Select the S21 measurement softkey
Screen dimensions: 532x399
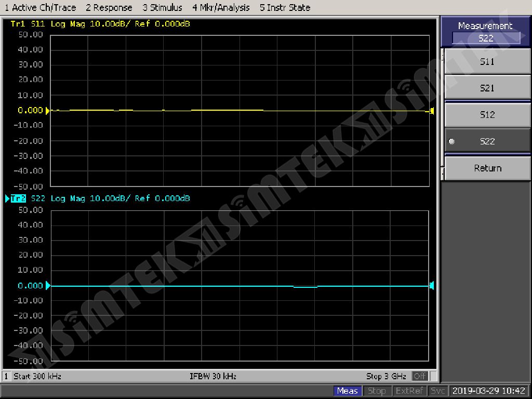pos(487,88)
